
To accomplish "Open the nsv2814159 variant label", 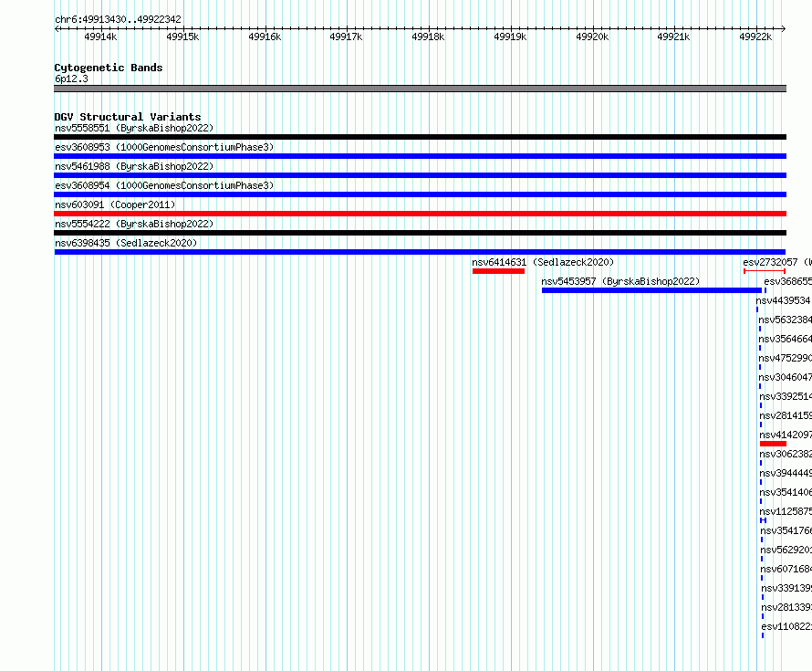I will [786, 415].
